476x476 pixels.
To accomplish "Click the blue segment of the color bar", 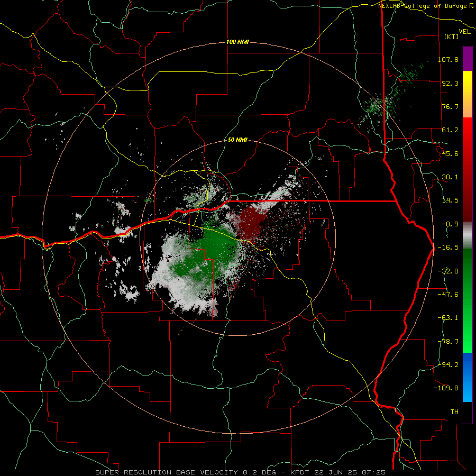I will (467, 377).
